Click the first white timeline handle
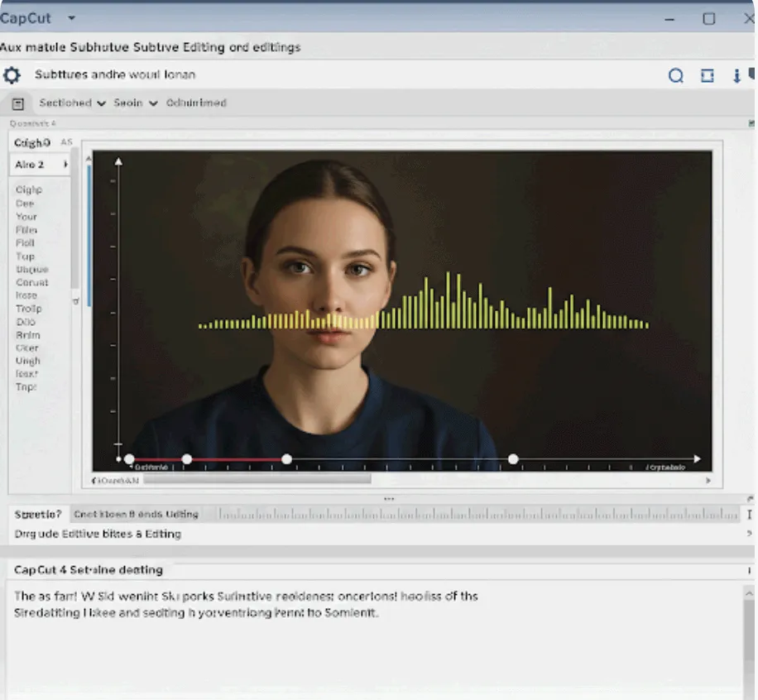758x700 pixels. pyautogui.click(x=129, y=458)
